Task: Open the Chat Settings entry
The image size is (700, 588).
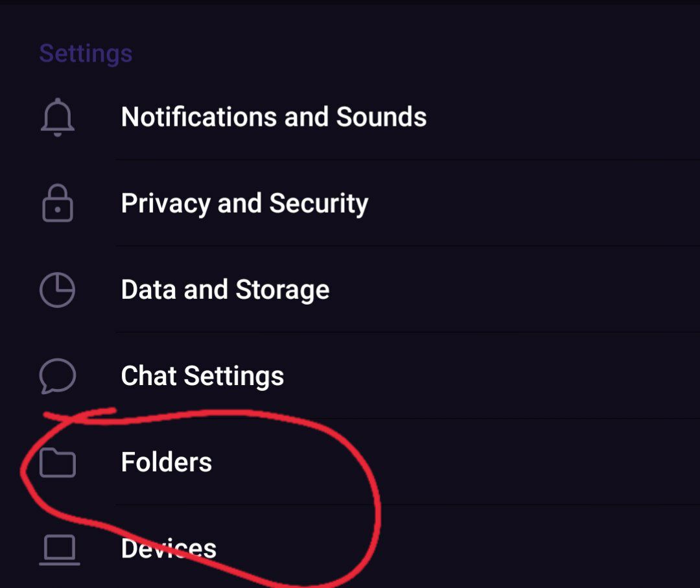Action: (x=350, y=376)
